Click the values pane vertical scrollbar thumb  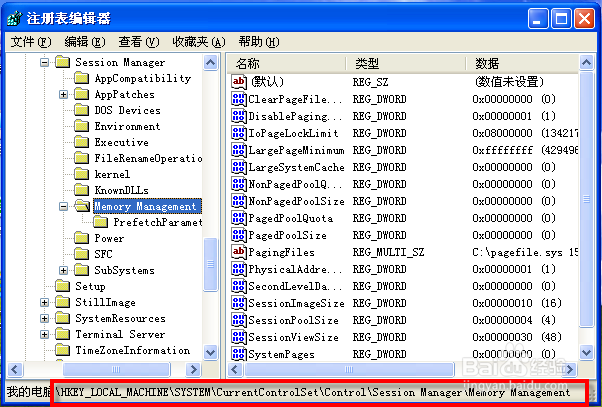[587, 199]
